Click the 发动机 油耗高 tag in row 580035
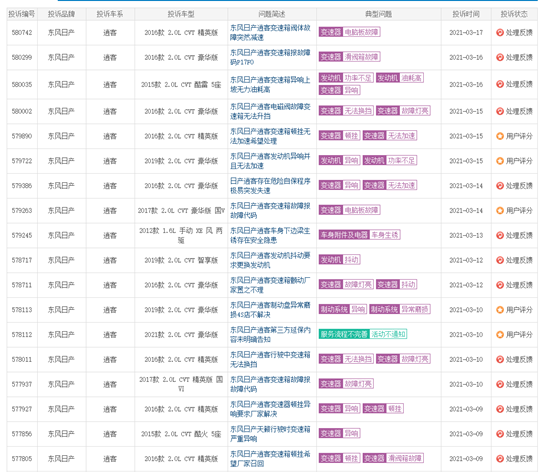 click(400, 78)
